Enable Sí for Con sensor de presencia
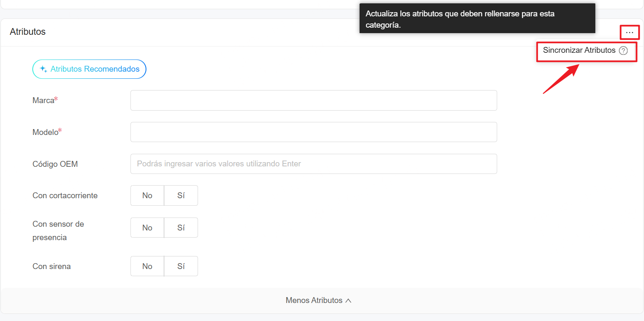 pyautogui.click(x=181, y=228)
